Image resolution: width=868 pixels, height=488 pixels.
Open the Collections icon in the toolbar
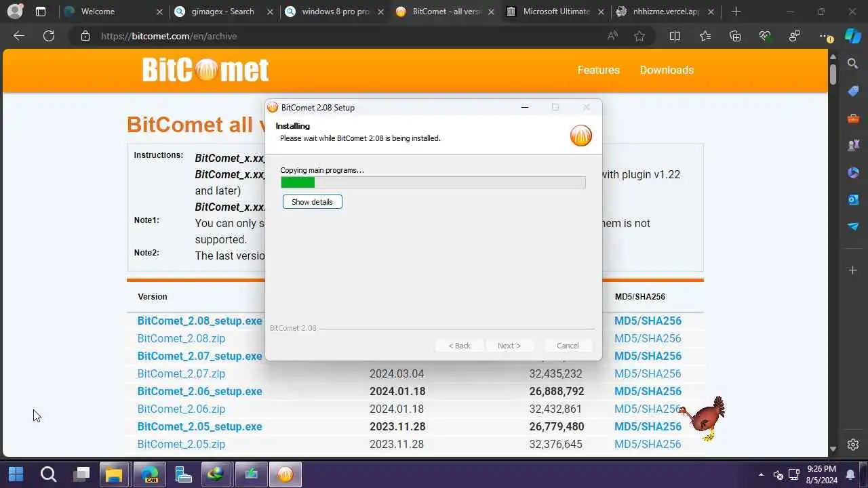(x=735, y=36)
